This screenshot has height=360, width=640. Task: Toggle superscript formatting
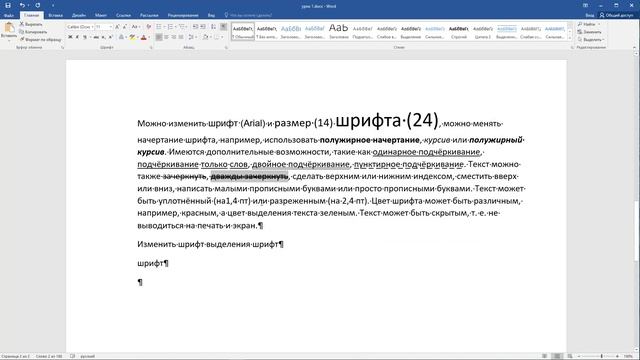click(111, 37)
